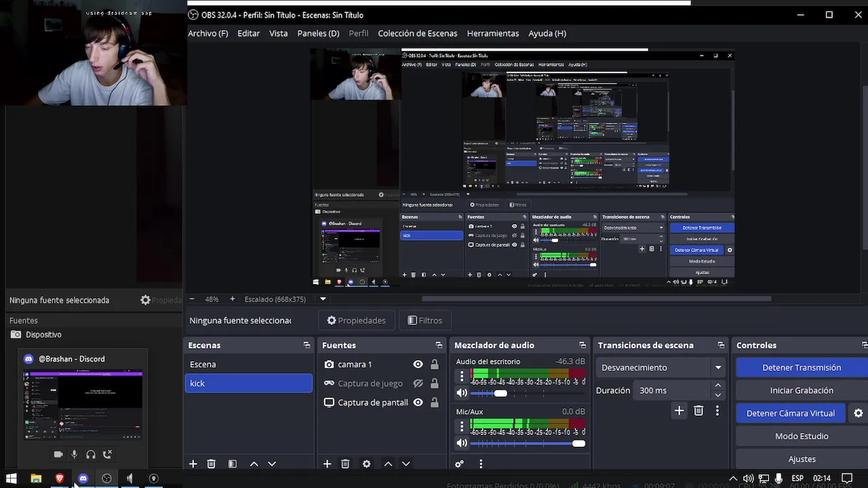Open system tray volume icon
This screenshot has height=488, width=868.
click(748, 479)
